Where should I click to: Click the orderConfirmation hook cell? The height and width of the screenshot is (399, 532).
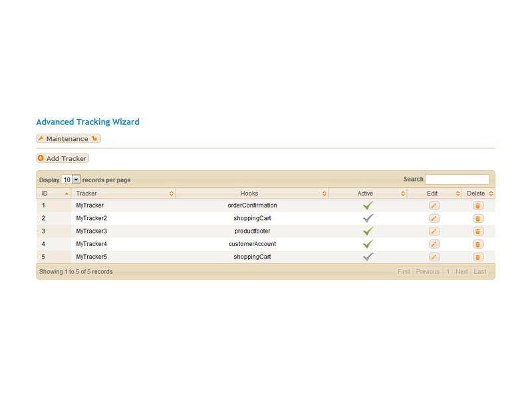tap(252, 205)
